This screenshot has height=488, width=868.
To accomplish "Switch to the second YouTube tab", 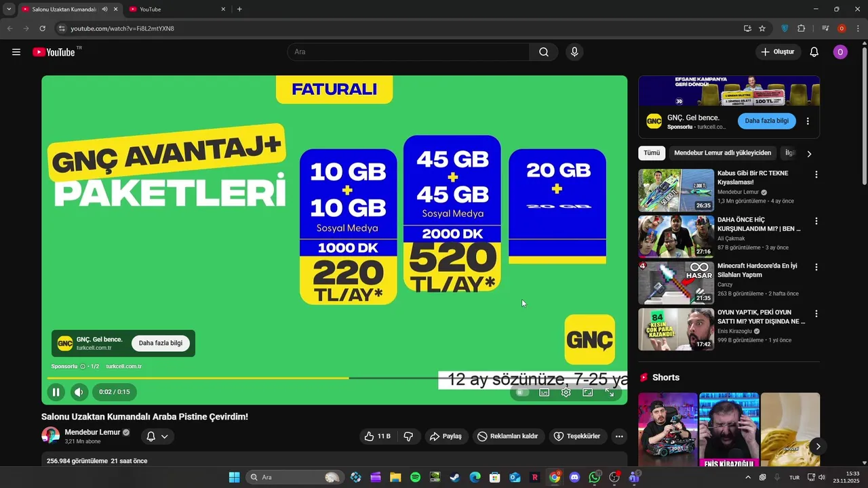I will (176, 9).
